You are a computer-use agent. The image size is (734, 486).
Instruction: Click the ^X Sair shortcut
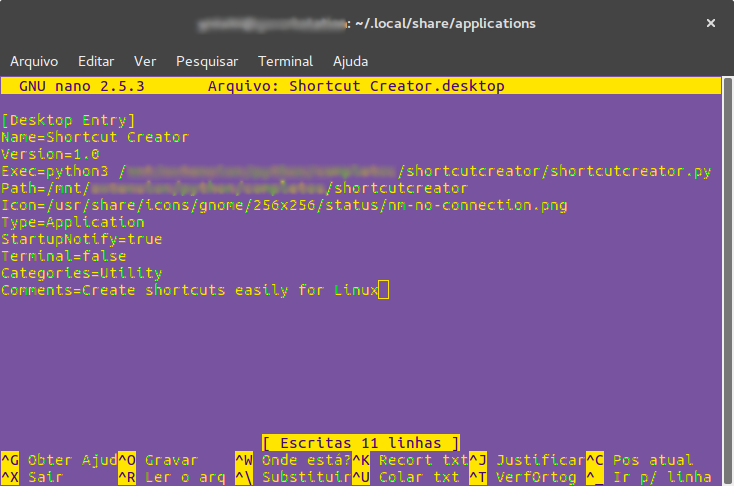[x=32, y=477]
